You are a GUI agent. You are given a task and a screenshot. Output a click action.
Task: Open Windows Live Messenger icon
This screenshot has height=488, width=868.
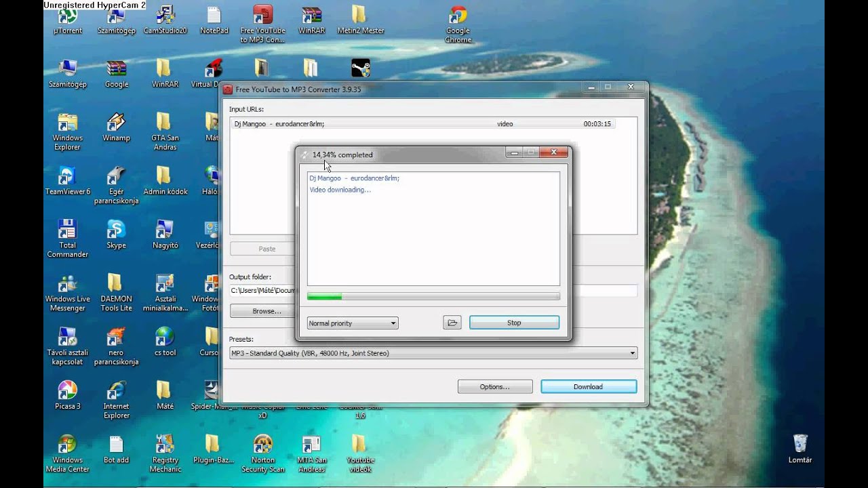point(67,293)
